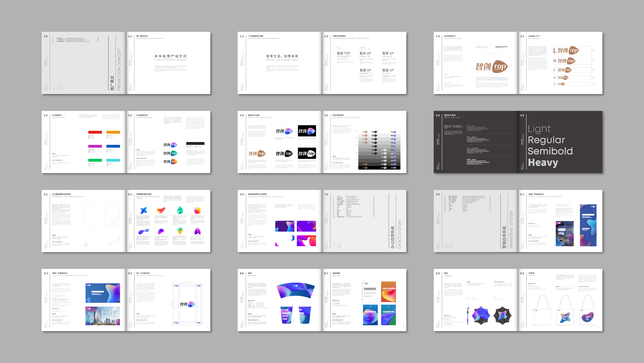Click the large brown 智创 TOP logo on page 2.4

point(491,67)
